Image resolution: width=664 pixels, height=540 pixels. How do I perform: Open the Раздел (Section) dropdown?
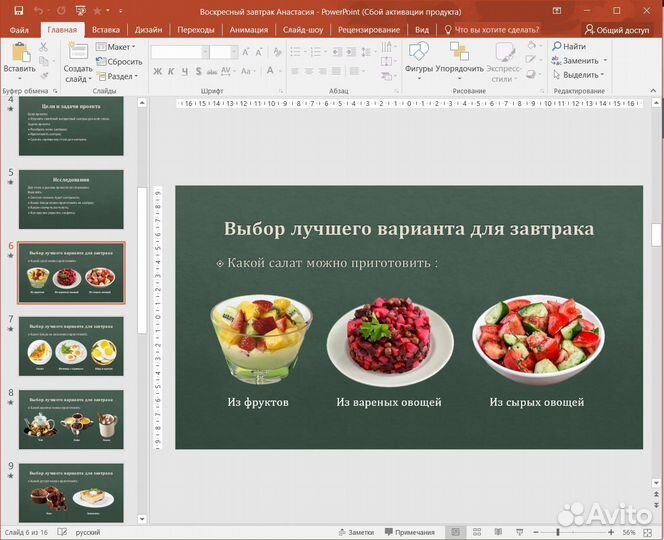coord(118,76)
